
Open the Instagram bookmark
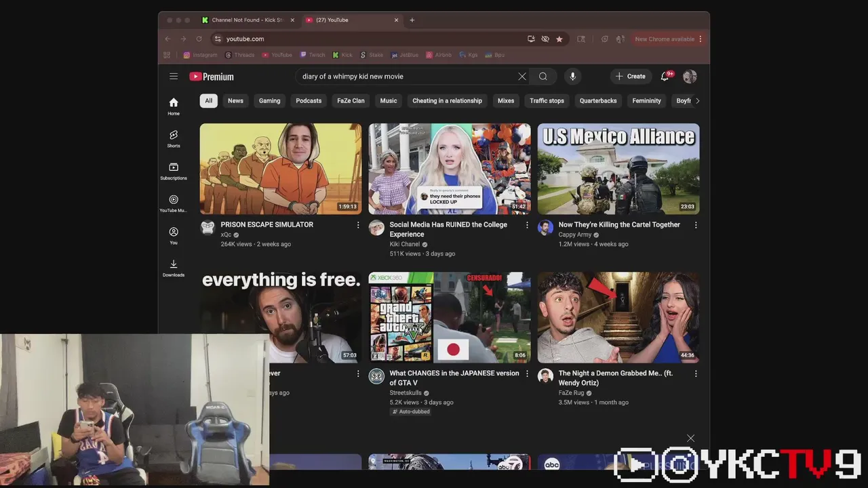click(x=201, y=55)
